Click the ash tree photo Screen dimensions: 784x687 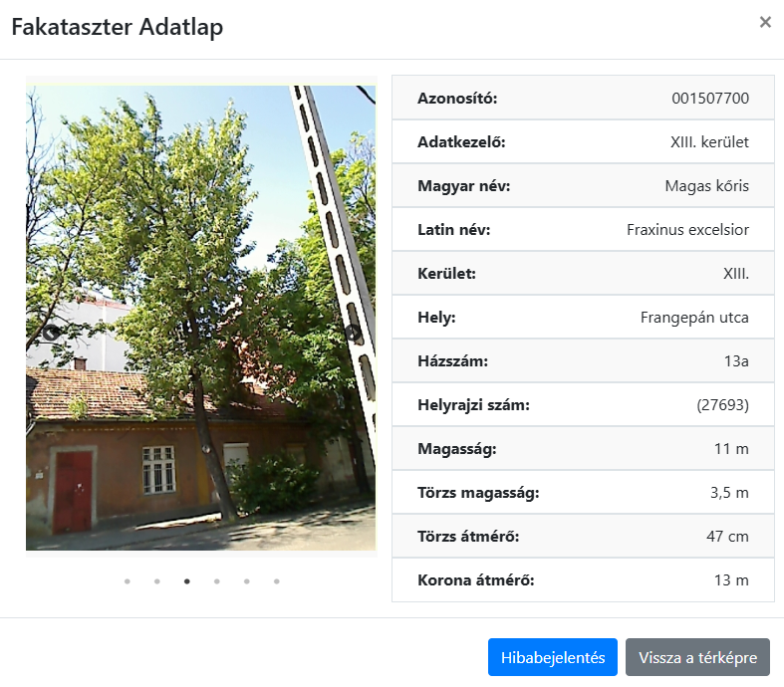point(199,249)
